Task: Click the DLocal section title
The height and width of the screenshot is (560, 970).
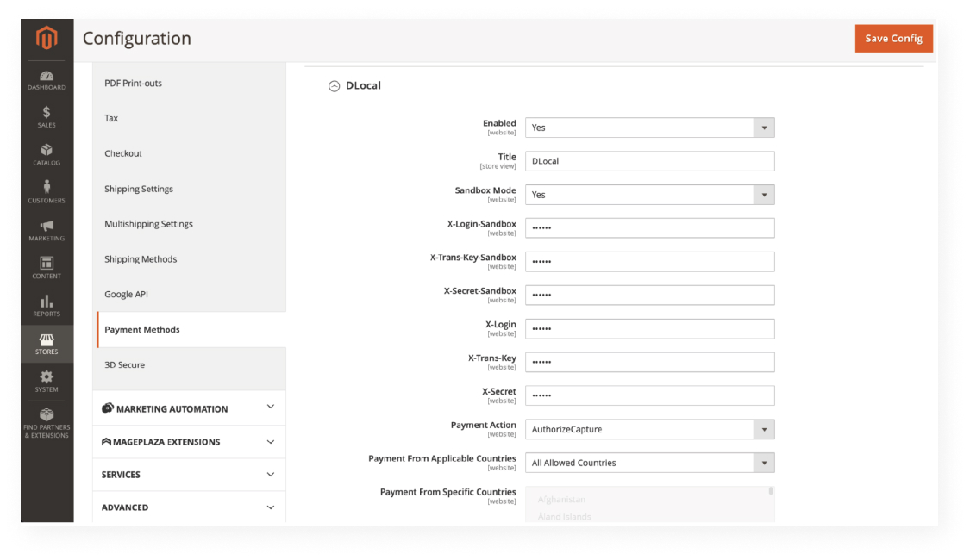Action: click(x=363, y=85)
